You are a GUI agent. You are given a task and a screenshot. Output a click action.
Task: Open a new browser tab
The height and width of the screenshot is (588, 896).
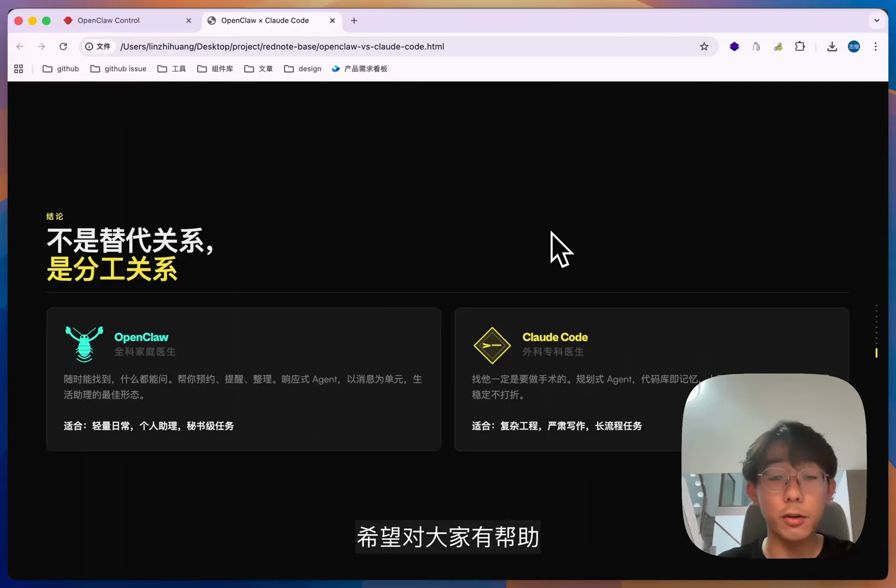(354, 21)
